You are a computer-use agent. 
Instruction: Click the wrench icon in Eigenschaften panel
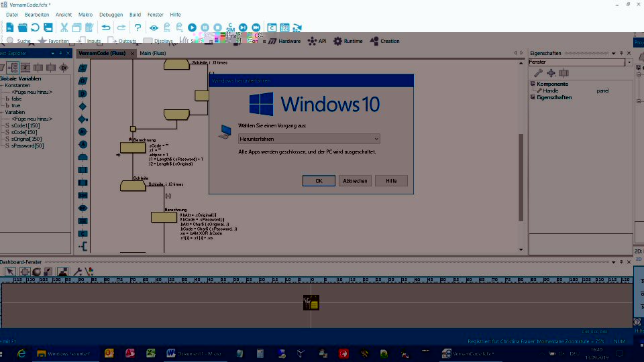click(538, 73)
